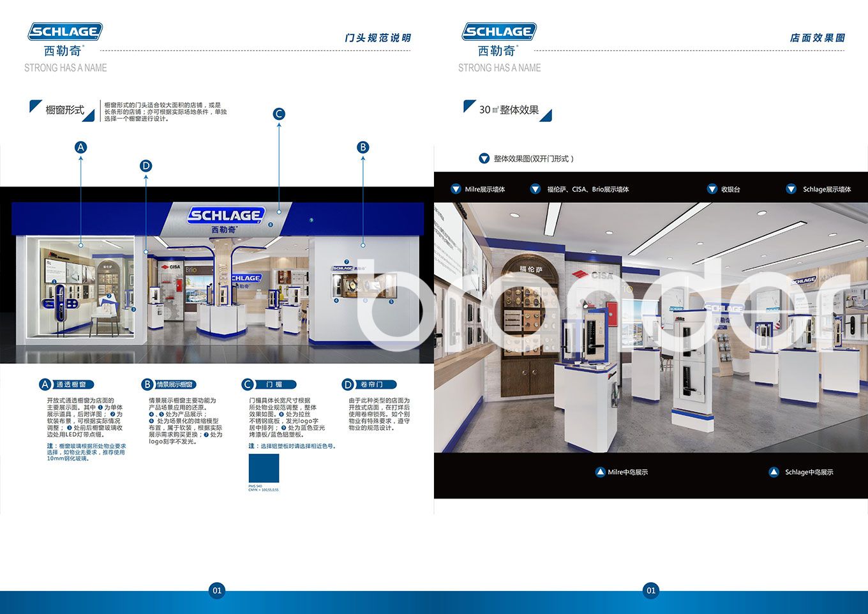
Task: Click the triangle icon before 收银台
Action: coord(712,189)
